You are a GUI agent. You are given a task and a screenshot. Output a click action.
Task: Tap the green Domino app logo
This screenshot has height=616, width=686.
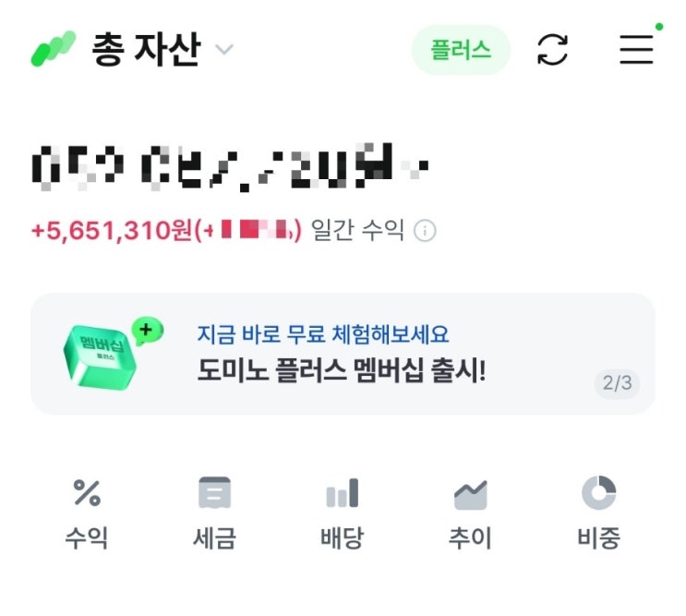pos(53,49)
